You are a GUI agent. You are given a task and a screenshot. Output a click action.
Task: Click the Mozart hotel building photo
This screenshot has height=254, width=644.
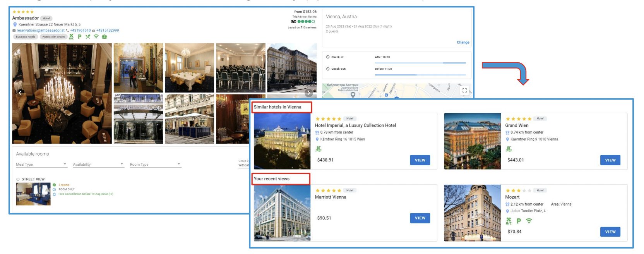[x=473, y=213]
